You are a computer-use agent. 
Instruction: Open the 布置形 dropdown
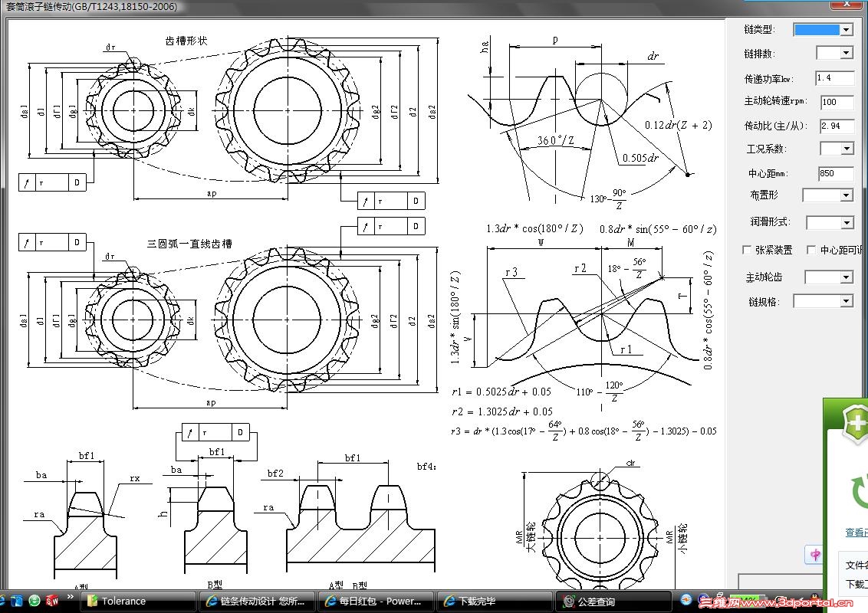pyautogui.click(x=847, y=195)
